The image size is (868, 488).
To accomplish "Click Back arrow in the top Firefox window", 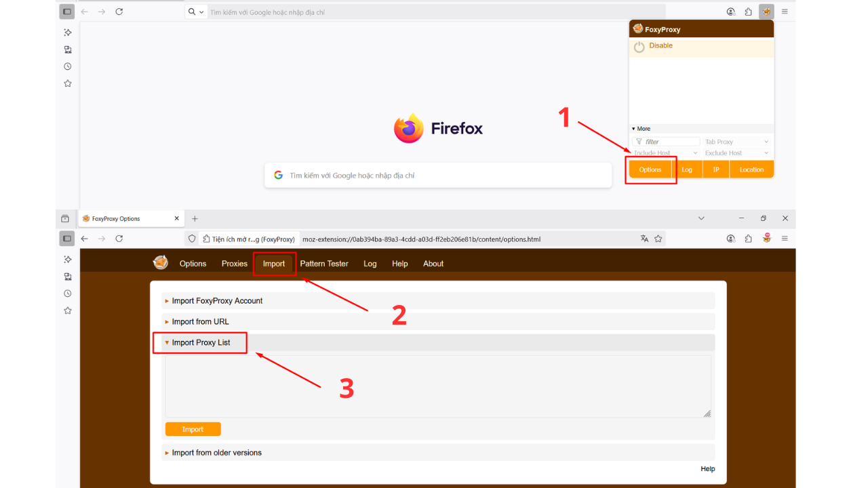I will click(84, 12).
